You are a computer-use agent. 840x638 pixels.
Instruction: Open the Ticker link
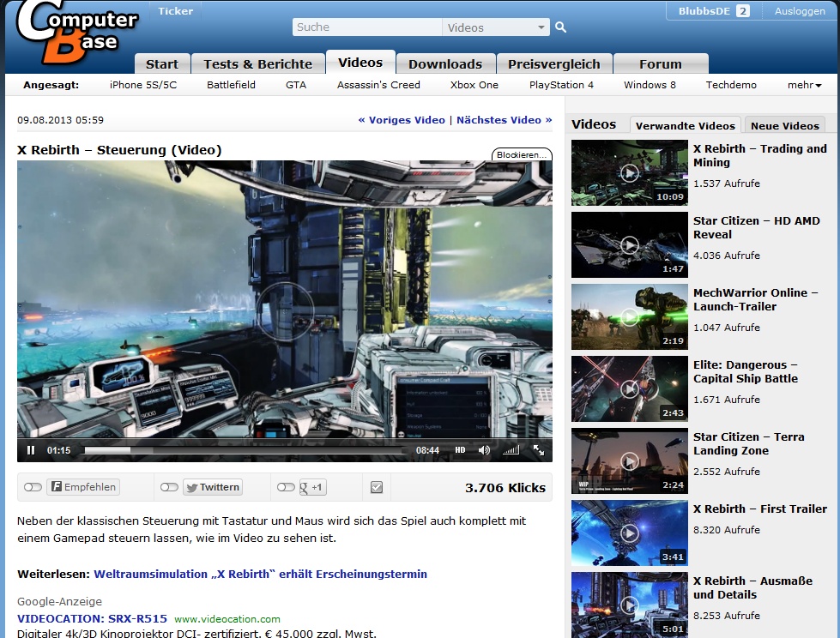pos(175,10)
